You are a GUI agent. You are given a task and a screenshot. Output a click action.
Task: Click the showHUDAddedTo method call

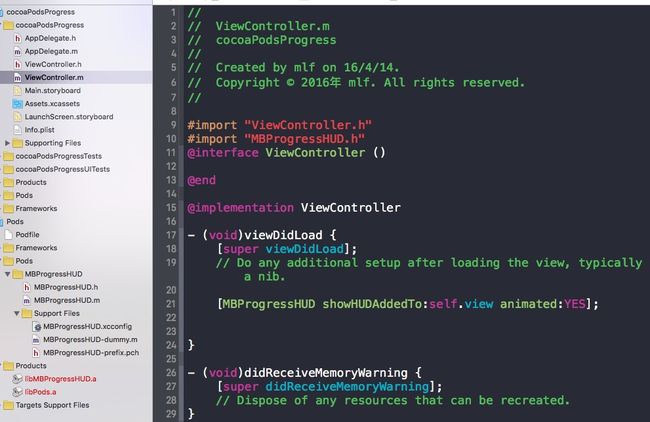point(374,304)
